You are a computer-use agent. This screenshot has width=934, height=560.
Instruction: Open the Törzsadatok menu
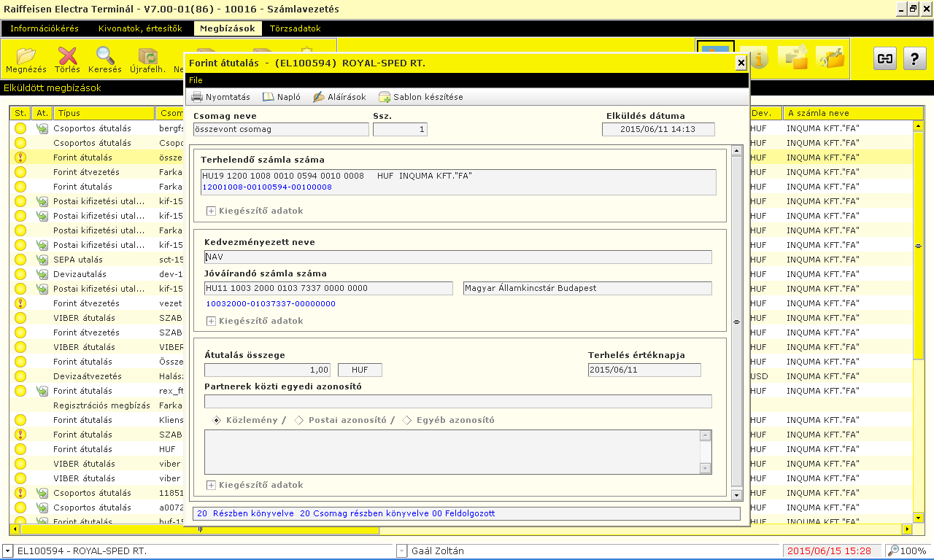(296, 28)
